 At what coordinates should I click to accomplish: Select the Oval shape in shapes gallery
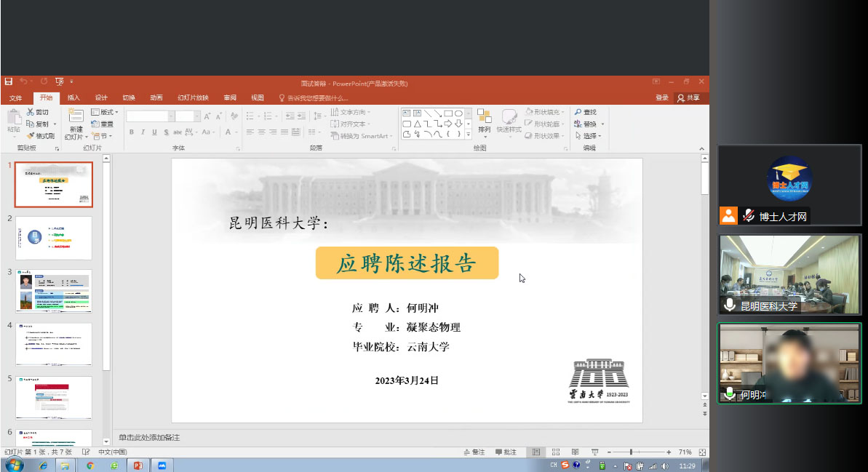[458, 113]
